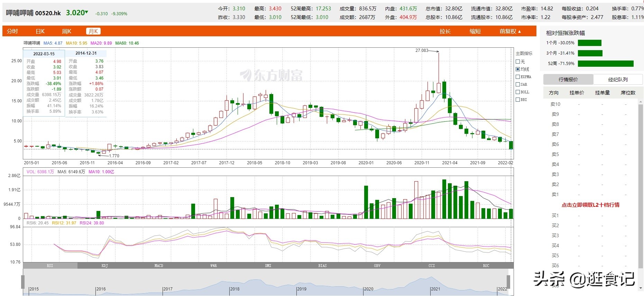The image size is (644, 296).
Task: Click the 2022-03-15 data tooltip header
Action: [x=44, y=54]
